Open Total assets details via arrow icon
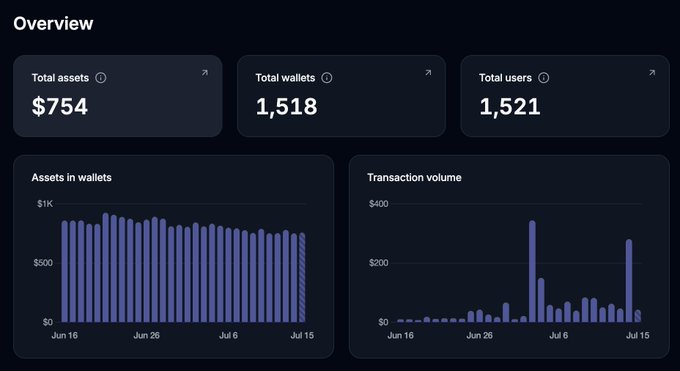 (205, 73)
